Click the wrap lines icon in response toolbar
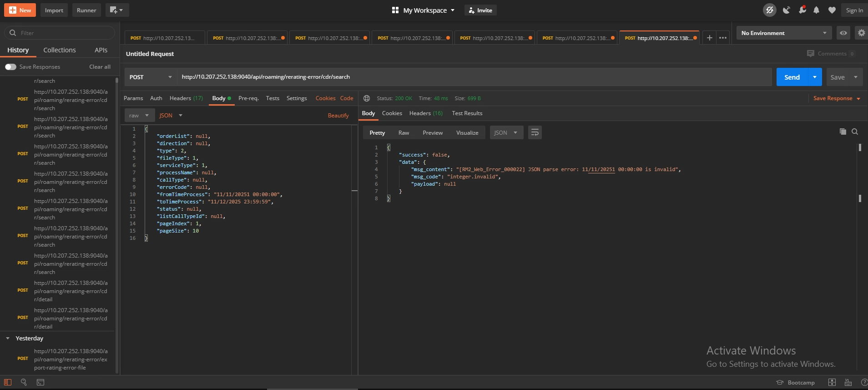The height and width of the screenshot is (390, 868). point(535,132)
